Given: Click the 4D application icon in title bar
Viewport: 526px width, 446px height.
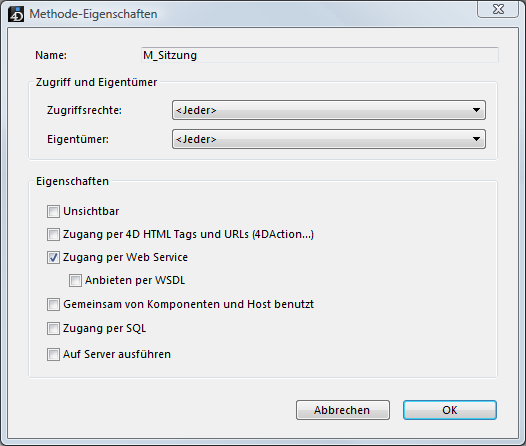Looking at the screenshot, I should [16, 14].
